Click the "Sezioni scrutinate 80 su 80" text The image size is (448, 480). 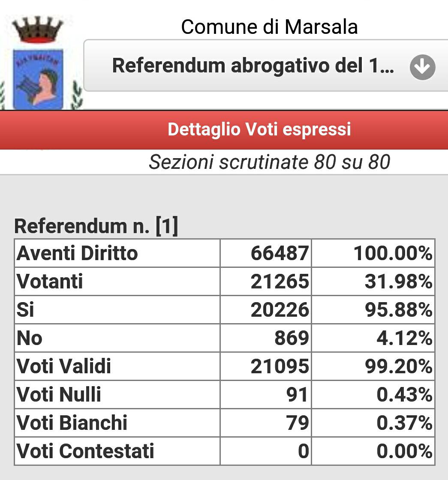(269, 162)
